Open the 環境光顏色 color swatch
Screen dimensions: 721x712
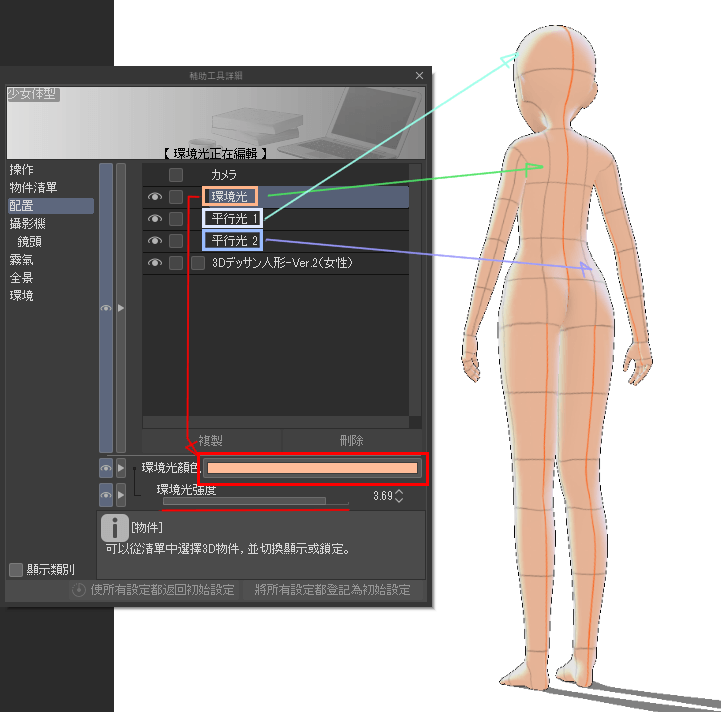click(x=312, y=468)
